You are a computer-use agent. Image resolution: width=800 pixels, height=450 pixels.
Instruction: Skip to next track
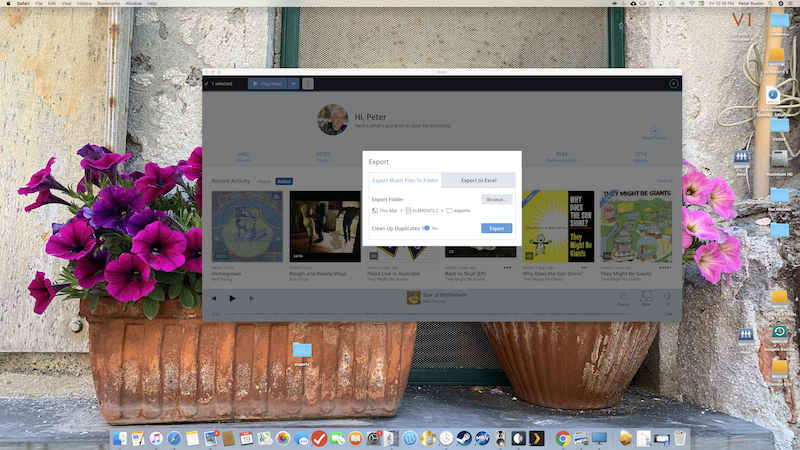click(251, 298)
